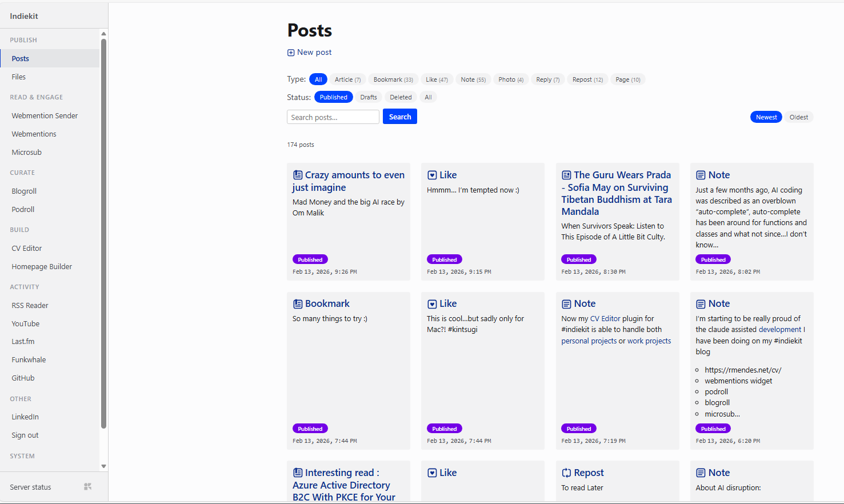Click the note icon on AI coding Note
Image resolution: width=844 pixels, height=504 pixels.
[701, 175]
